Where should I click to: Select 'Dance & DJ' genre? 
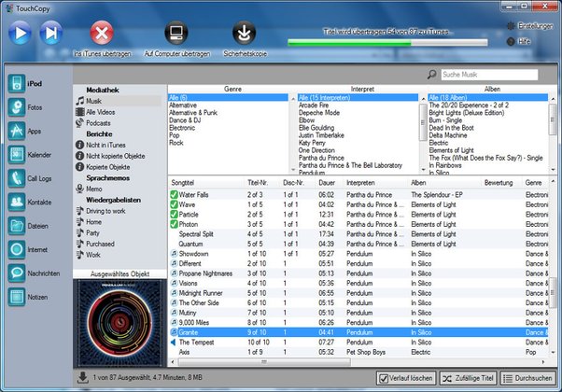pos(185,120)
